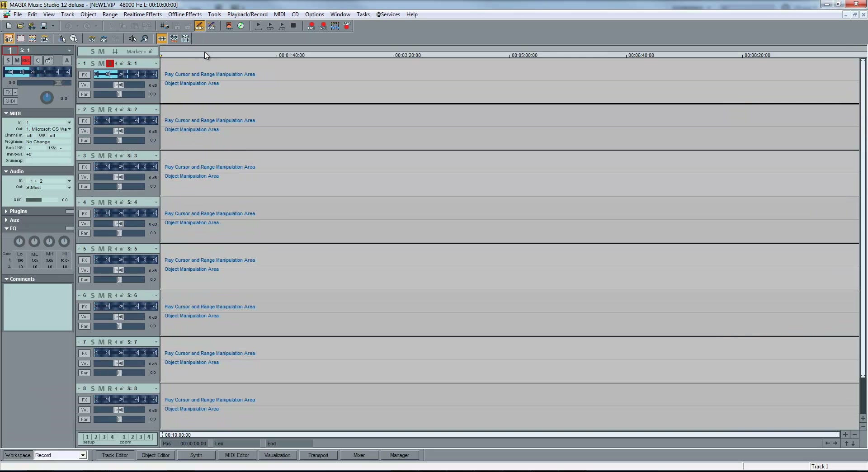Click the Object Editor button

point(156,455)
